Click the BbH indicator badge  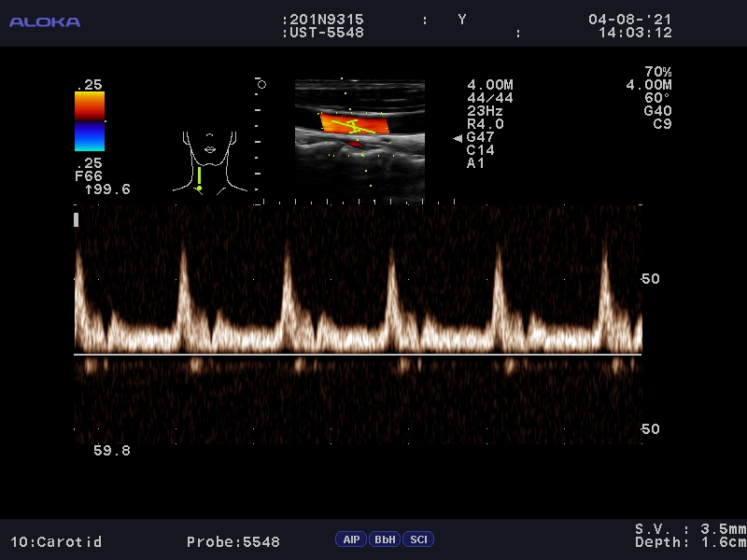(x=385, y=539)
